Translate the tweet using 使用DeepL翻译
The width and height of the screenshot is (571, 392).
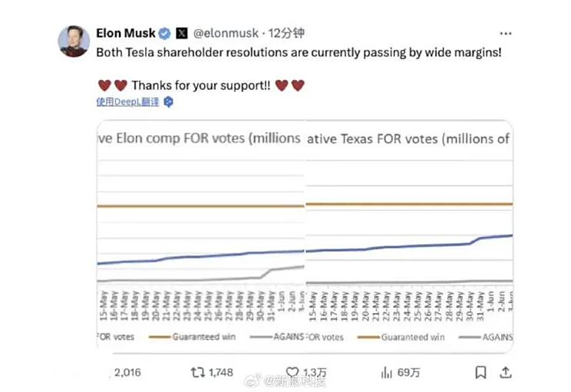pyautogui.click(x=128, y=101)
